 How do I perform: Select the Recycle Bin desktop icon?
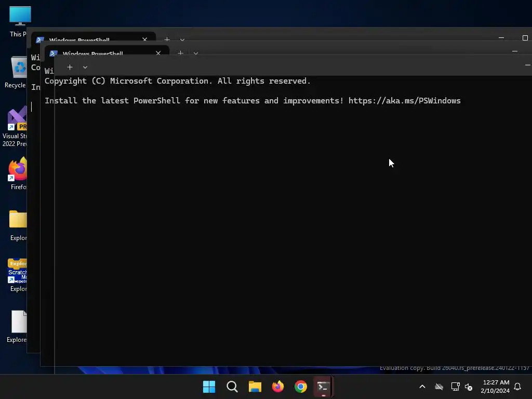(x=16, y=73)
